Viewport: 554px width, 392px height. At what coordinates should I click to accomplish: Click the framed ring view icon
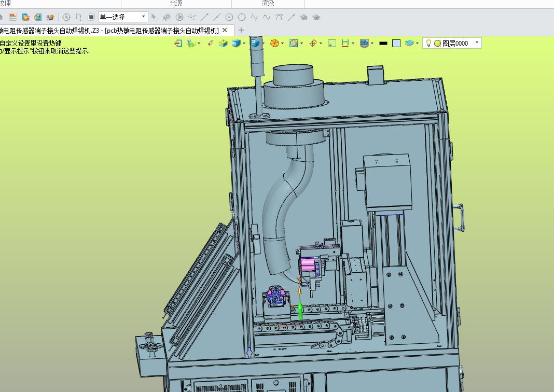pyautogui.click(x=294, y=43)
